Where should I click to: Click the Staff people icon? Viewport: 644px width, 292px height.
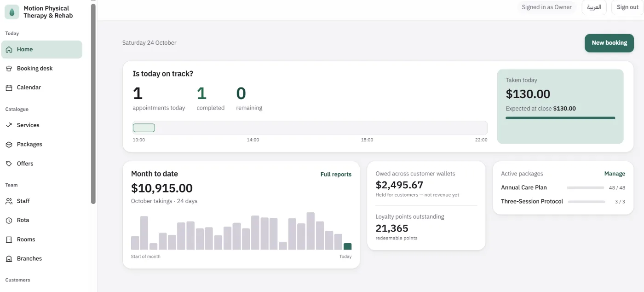tap(9, 201)
